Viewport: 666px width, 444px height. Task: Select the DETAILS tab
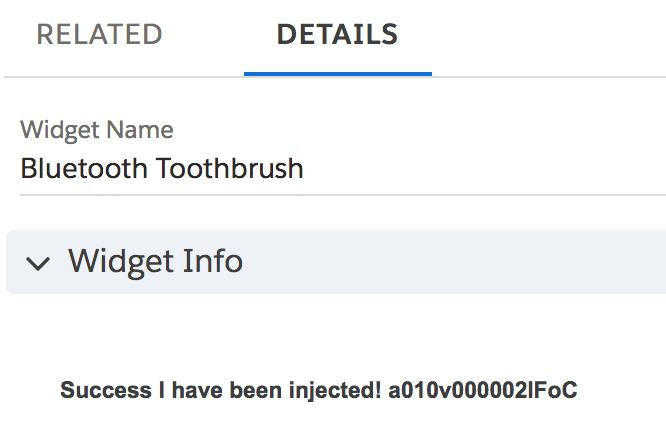337,35
